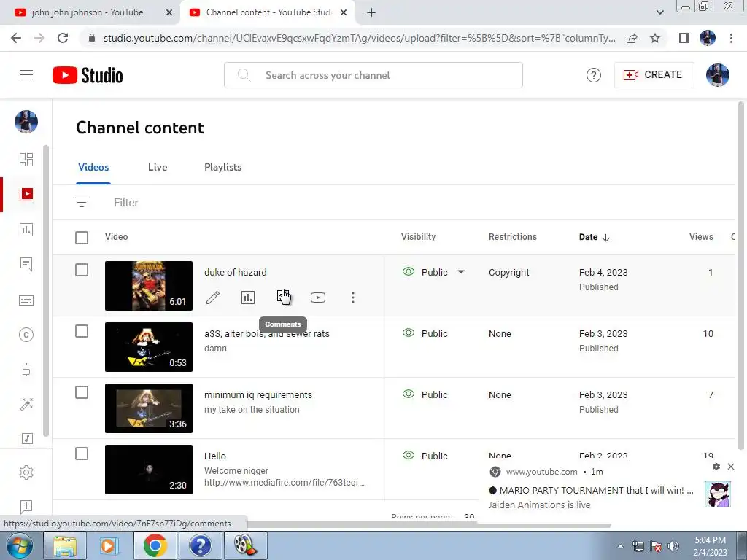Image resolution: width=747 pixels, height=560 pixels.
Task: Check the minimum iq requirements checkbox
Action: (x=82, y=392)
